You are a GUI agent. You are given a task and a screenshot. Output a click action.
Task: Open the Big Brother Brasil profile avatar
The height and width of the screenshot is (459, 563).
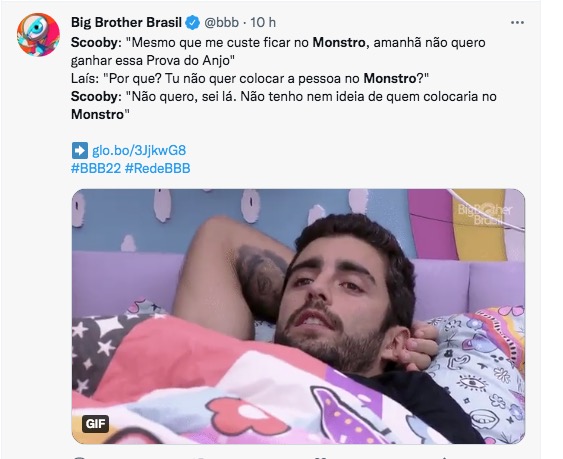pos(38,34)
